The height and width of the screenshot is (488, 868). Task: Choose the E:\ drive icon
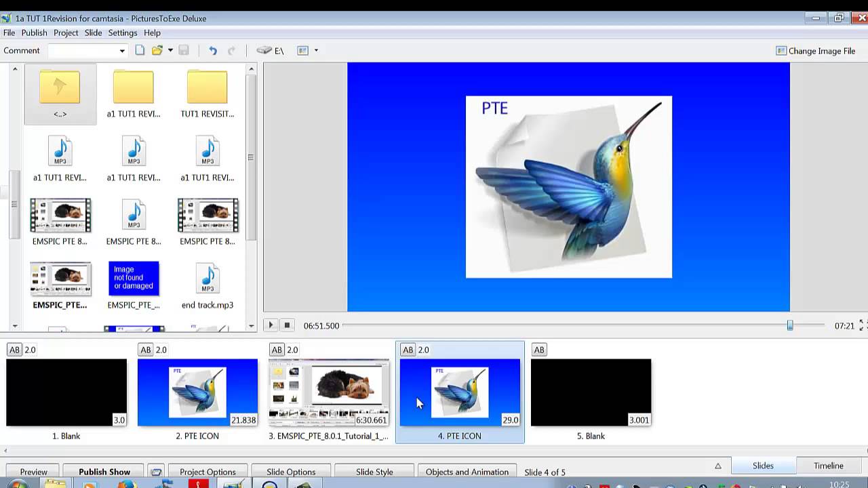pos(270,50)
